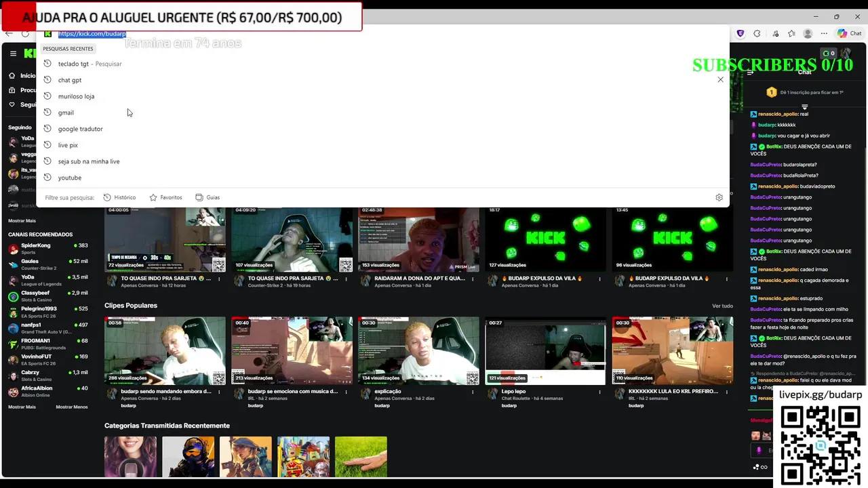Collapse the chat panel icon
The height and width of the screenshot is (488, 868).
pyautogui.click(x=750, y=72)
